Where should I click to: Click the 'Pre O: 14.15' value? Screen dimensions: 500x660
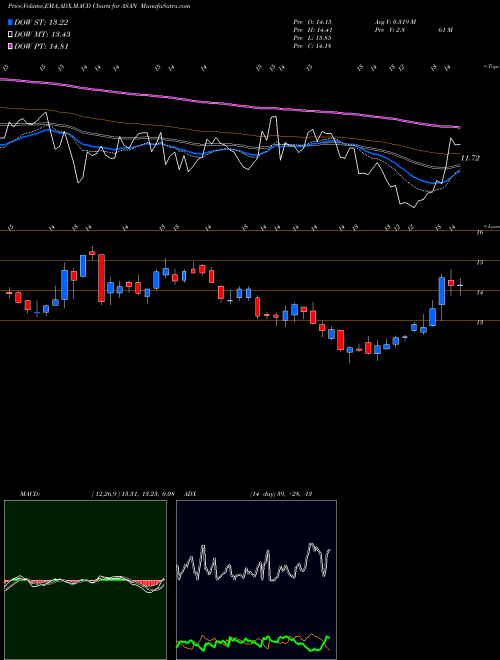[312, 22]
